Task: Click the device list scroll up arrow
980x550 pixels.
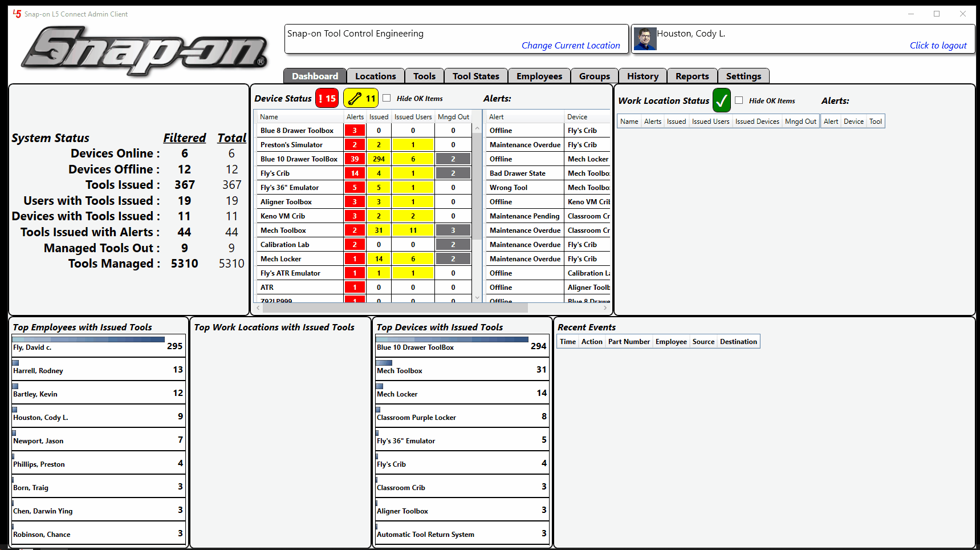Action: [x=477, y=128]
